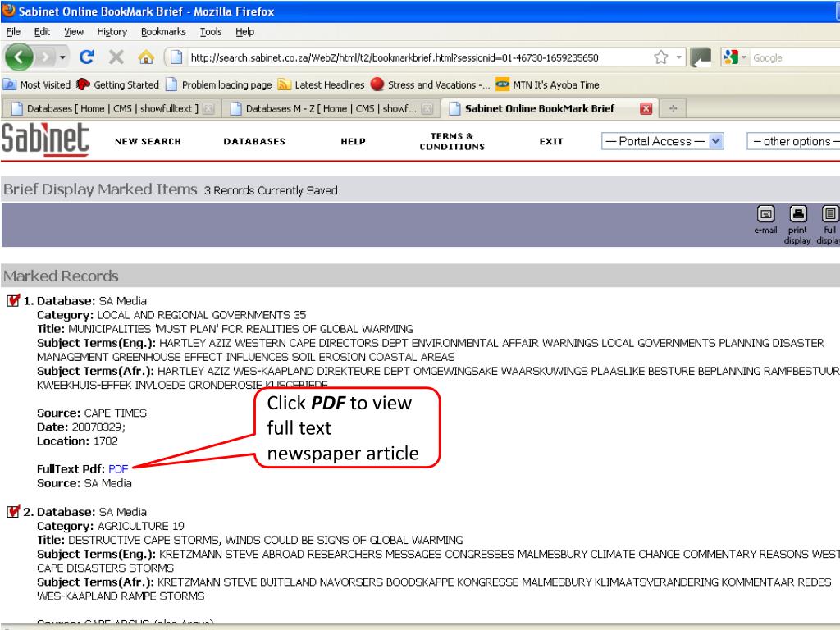Click the Sabinet logo
840x630 pixels.
[x=45, y=139]
